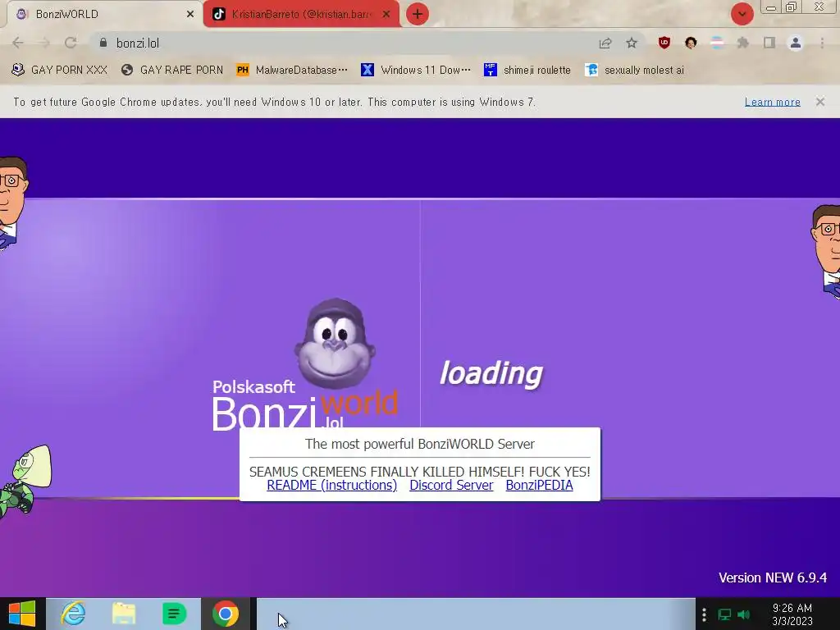Open the Chrome three-dot menu
Screen dimensions: 840x630
(822, 43)
